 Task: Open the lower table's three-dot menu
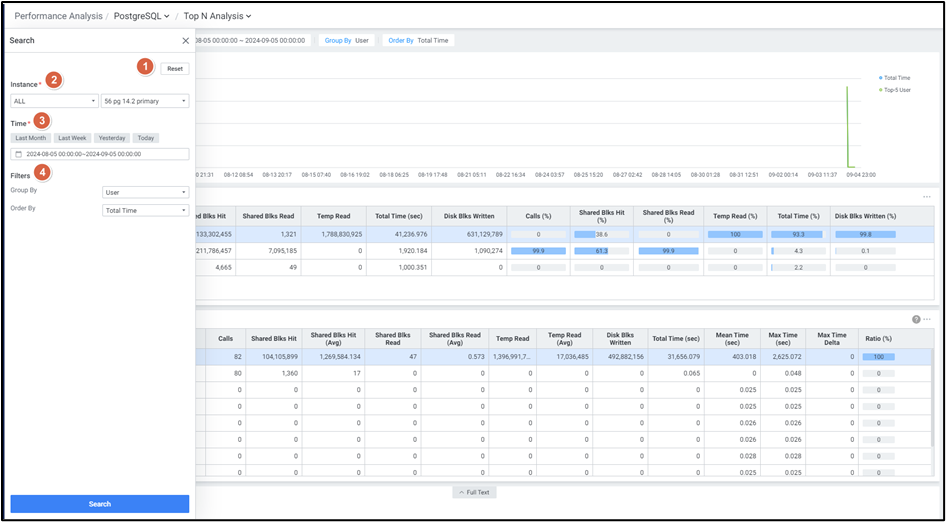pyautogui.click(x=927, y=319)
